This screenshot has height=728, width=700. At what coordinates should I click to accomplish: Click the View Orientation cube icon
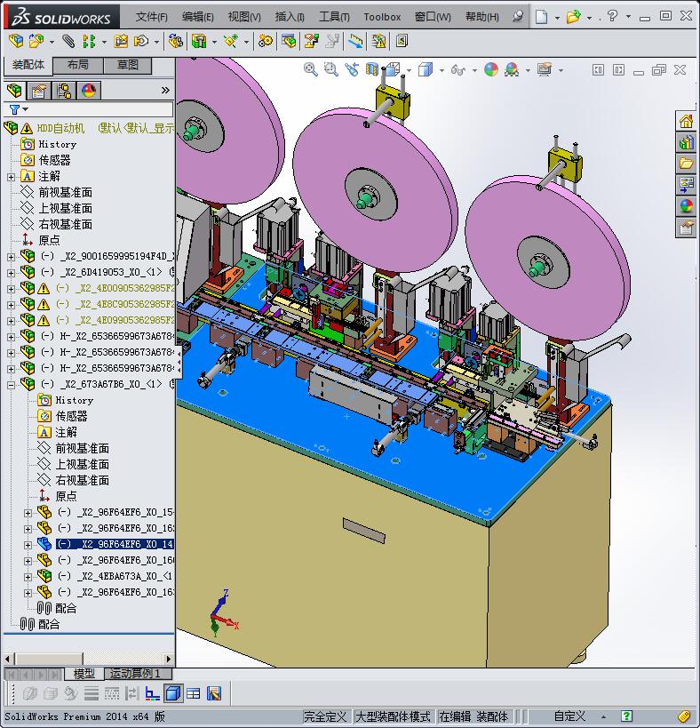(393, 69)
